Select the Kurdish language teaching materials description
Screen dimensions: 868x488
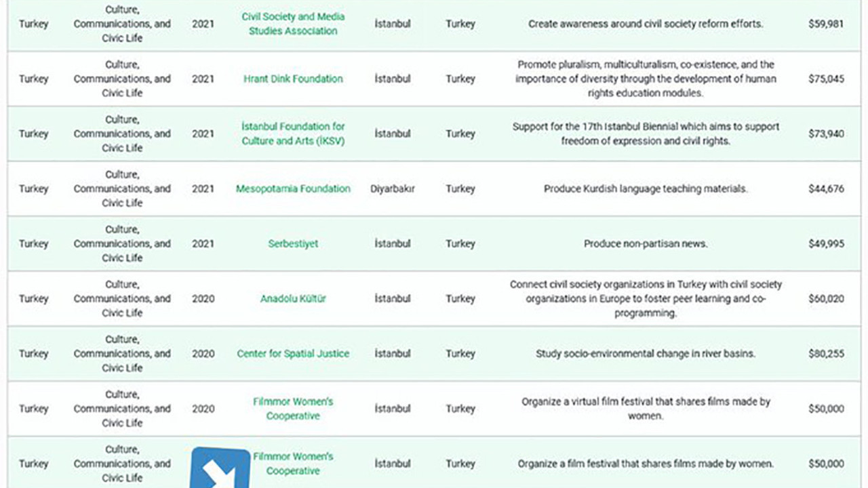(x=645, y=188)
